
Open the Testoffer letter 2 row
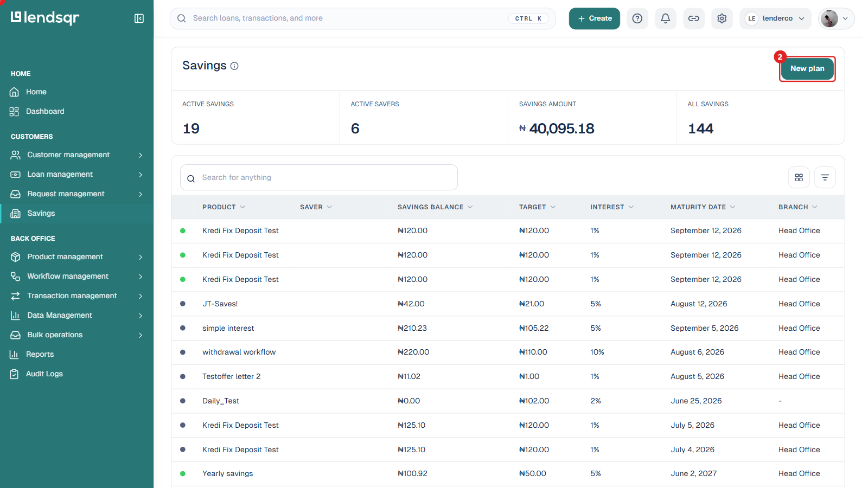tap(508, 377)
